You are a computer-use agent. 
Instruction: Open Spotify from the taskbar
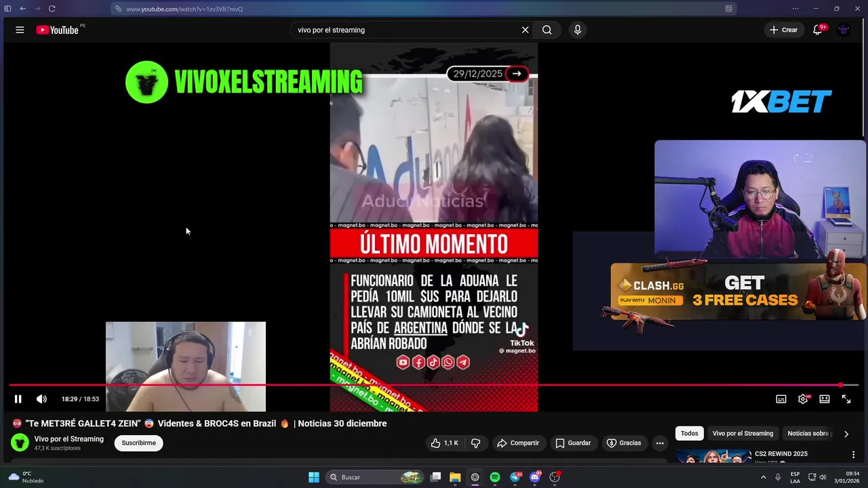click(495, 477)
